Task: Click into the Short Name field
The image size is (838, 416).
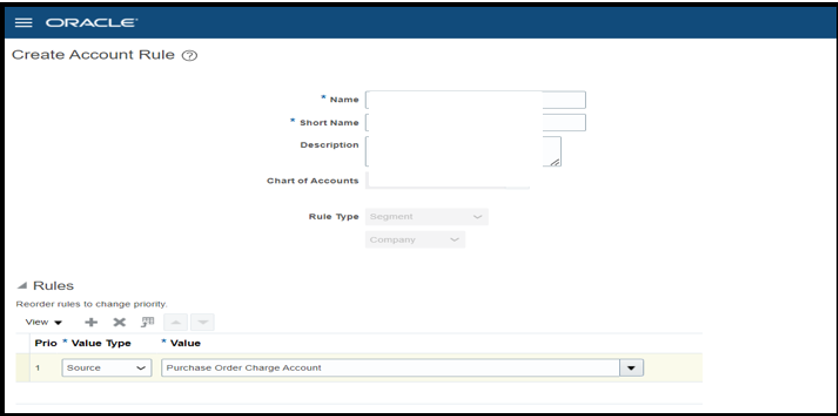Action: pyautogui.click(x=475, y=122)
